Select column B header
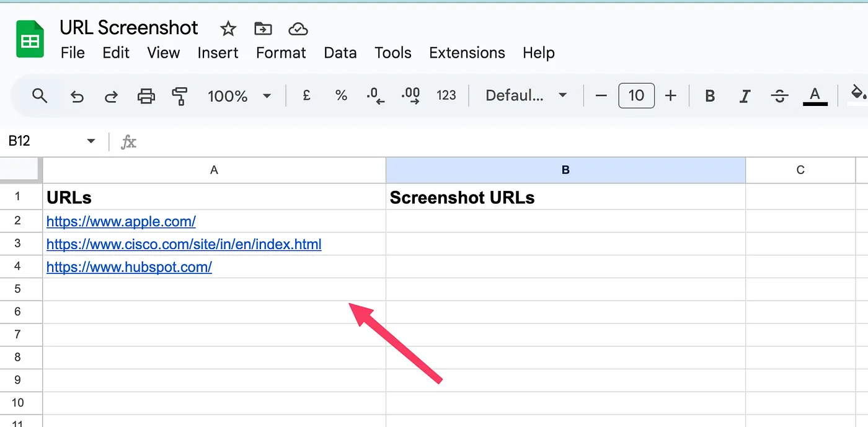Screen dimensions: 868x427 565,170
